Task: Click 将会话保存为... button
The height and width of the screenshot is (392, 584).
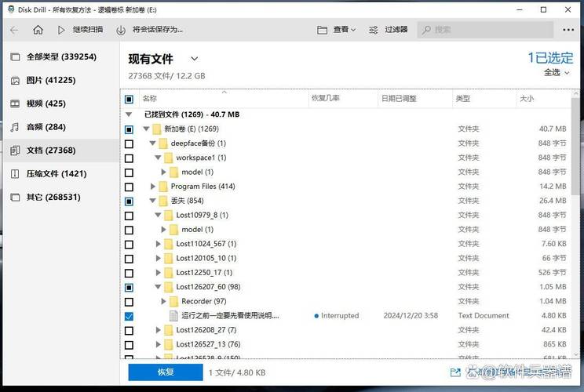Action: [x=158, y=30]
